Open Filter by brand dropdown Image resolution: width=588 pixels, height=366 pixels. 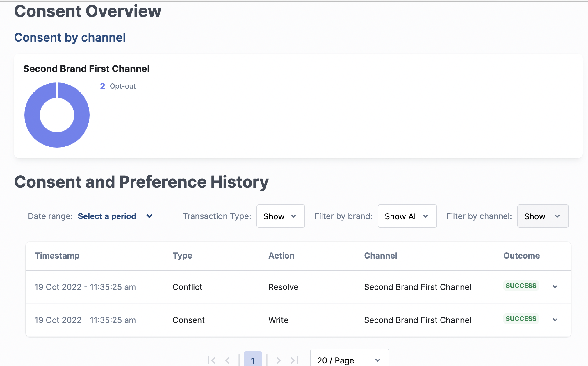click(407, 216)
